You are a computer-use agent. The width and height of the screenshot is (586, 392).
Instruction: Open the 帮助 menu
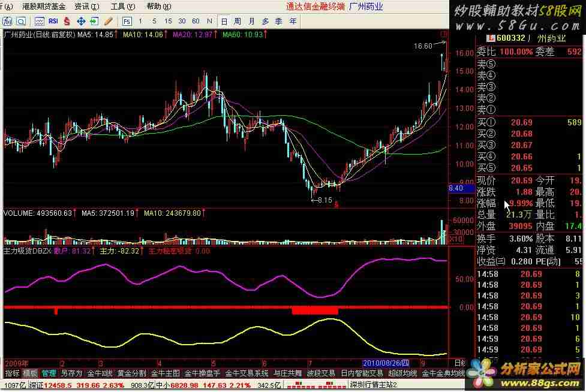159,7
